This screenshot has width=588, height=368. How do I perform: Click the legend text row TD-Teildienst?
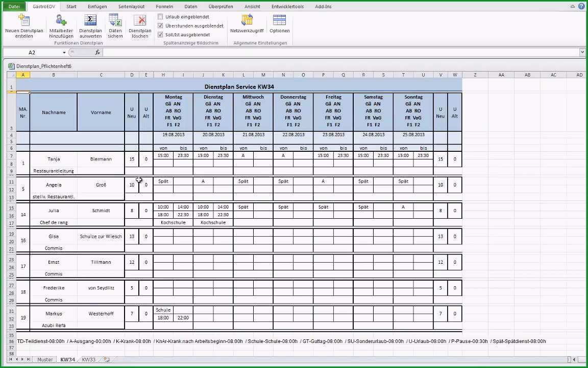pos(282,341)
